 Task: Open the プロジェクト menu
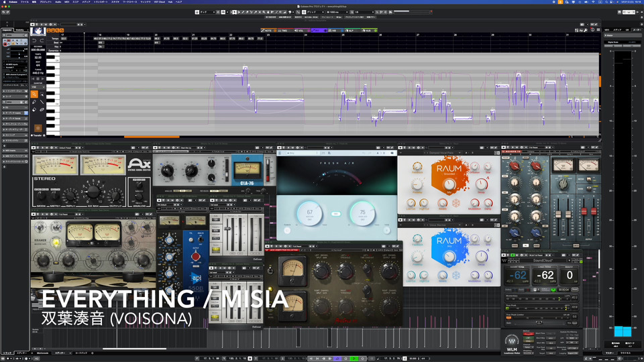pyautogui.click(x=46, y=1)
